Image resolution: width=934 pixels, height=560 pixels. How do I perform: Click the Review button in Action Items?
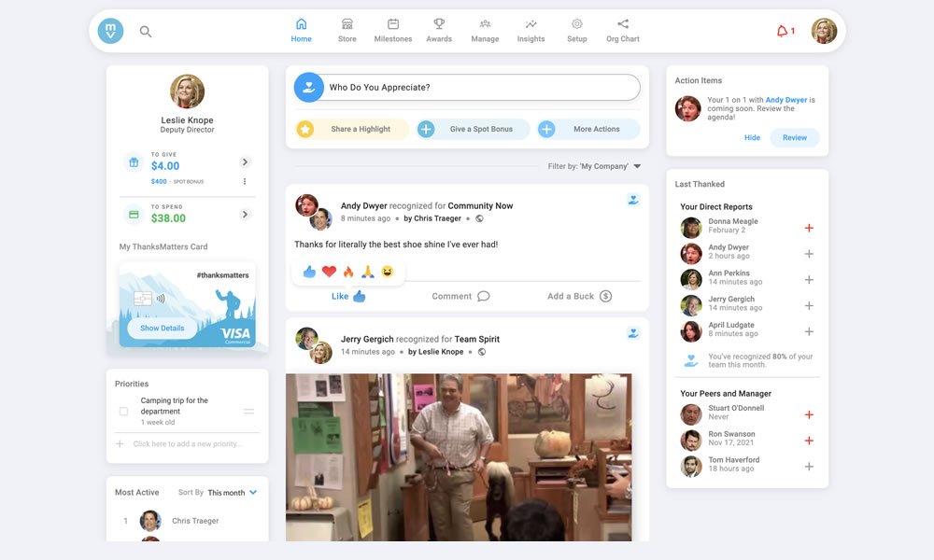pyautogui.click(x=794, y=137)
